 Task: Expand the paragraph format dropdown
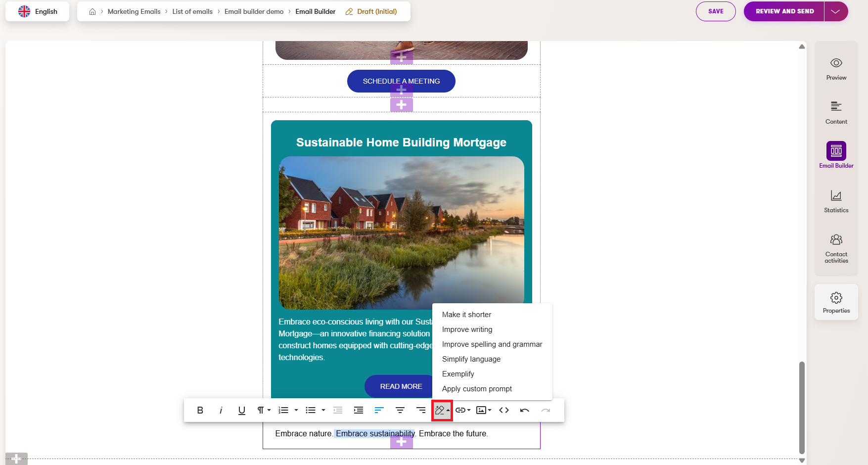264,410
